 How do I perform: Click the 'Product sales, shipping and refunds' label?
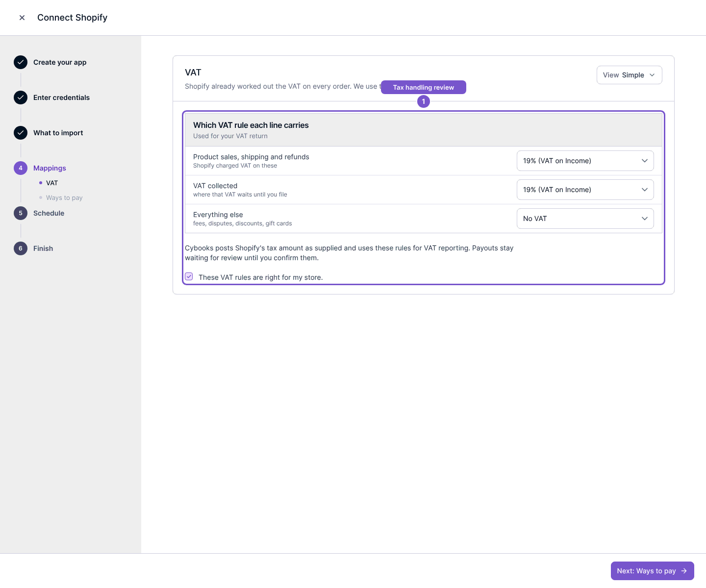251,157
